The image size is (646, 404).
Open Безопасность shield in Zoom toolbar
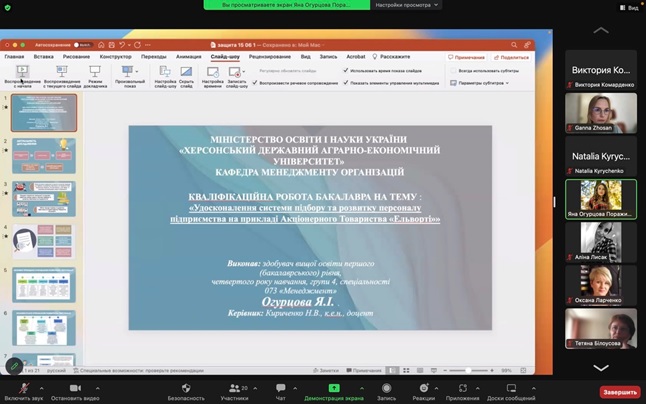(x=186, y=392)
